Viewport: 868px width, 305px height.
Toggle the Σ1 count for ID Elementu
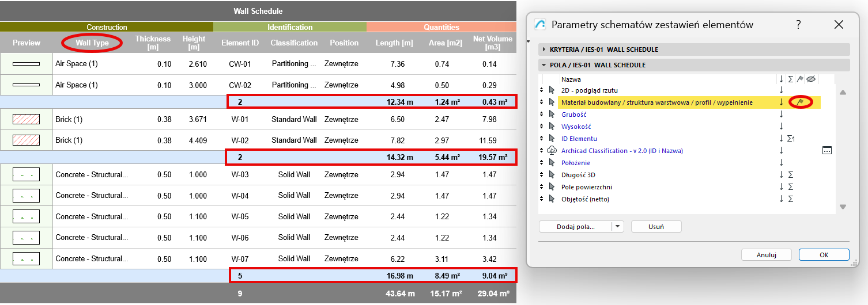[x=791, y=138]
